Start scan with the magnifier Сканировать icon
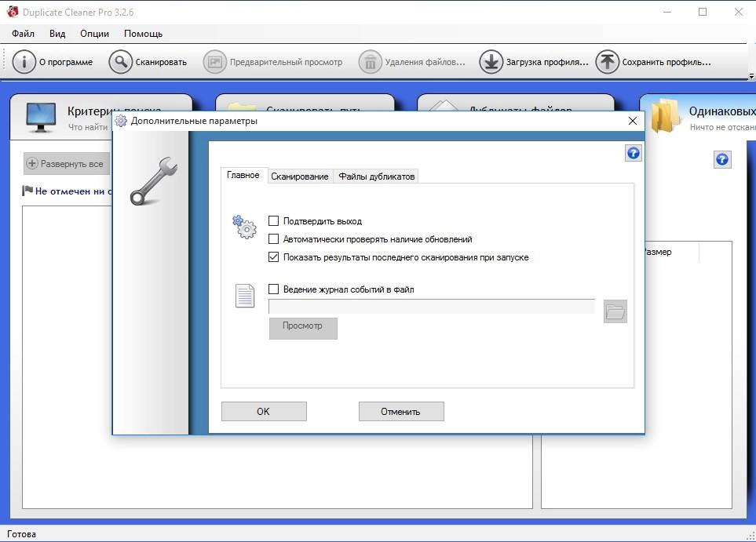This screenshot has height=542, width=756. (x=121, y=62)
